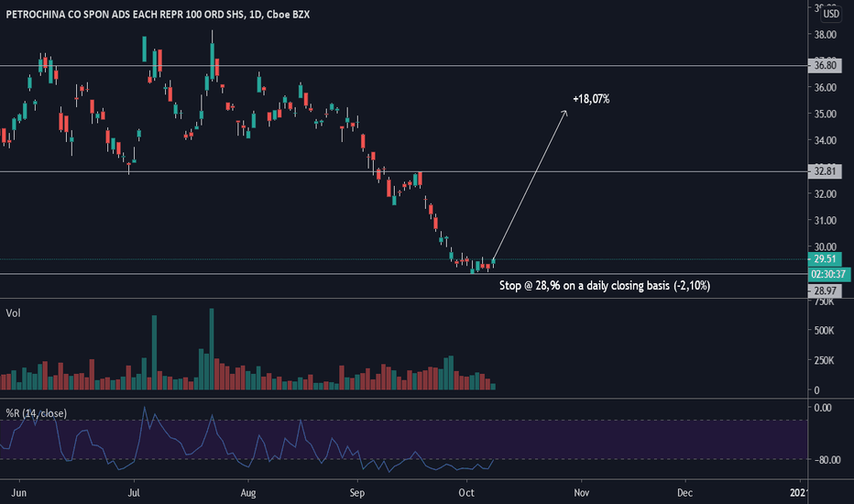
Task: Click the 500K volume axis value
Action: click(824, 330)
